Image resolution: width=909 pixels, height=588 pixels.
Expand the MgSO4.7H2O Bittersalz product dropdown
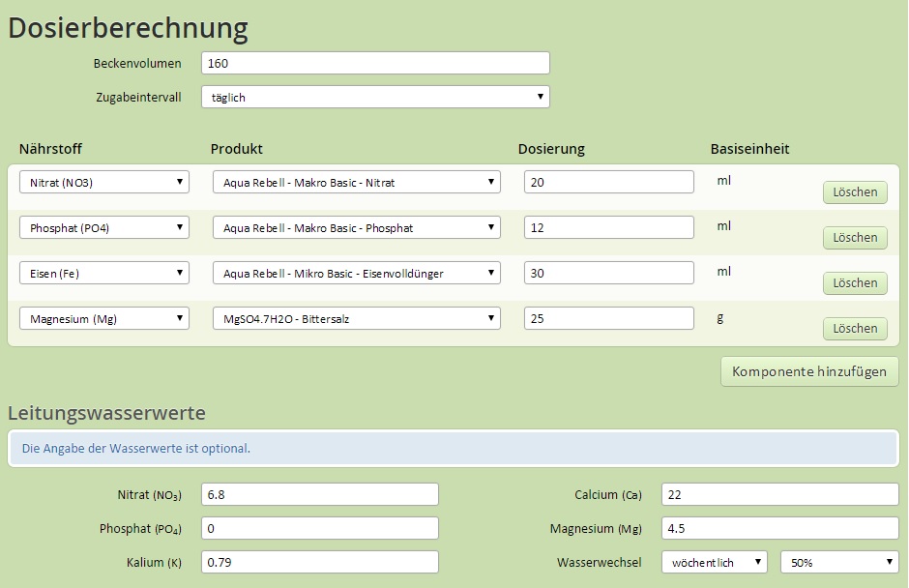357,318
